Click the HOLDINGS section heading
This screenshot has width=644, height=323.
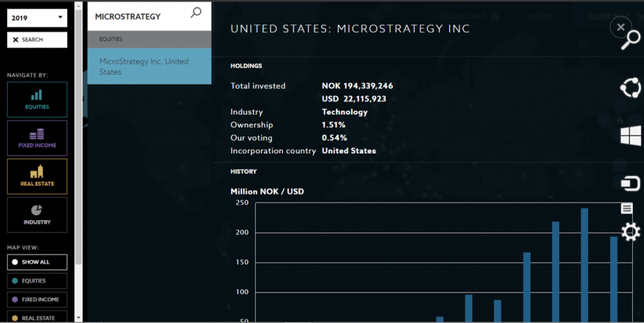(246, 65)
